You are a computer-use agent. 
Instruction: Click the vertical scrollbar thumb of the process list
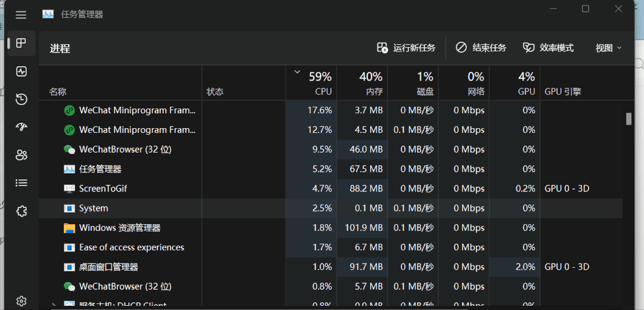[x=628, y=119]
